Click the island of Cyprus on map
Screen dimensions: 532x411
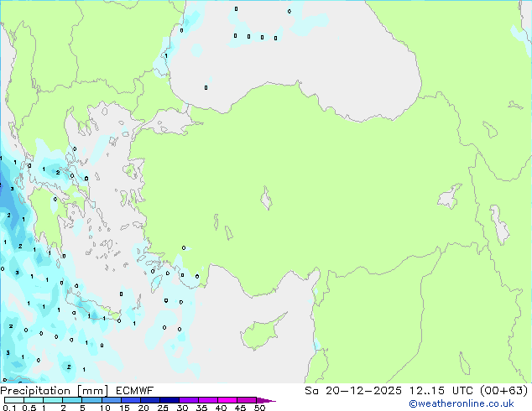(x=261, y=332)
